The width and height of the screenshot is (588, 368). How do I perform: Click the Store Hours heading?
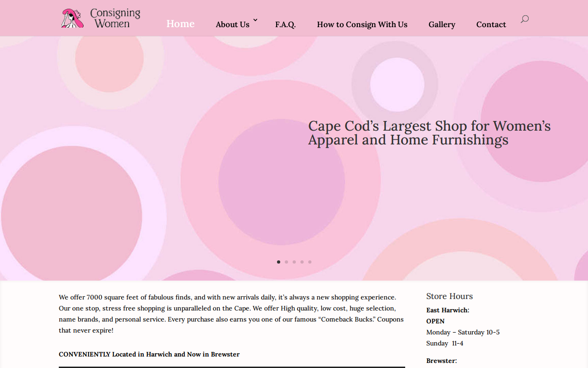pos(449,296)
